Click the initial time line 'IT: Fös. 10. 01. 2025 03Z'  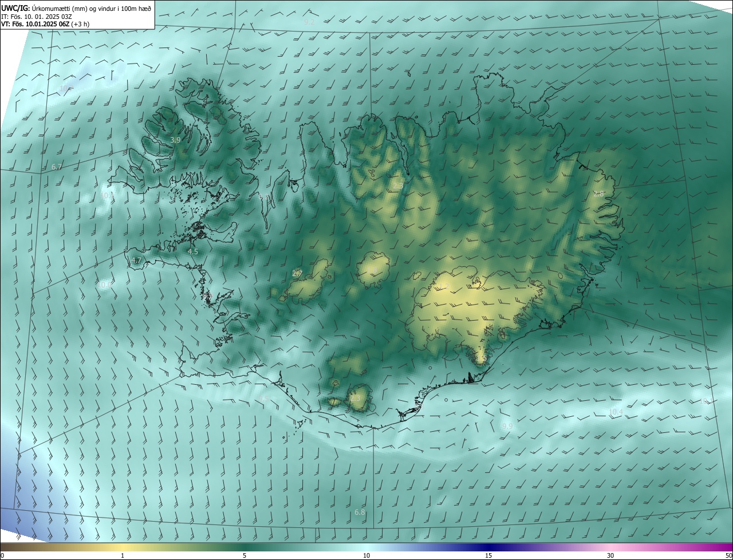(x=36, y=17)
